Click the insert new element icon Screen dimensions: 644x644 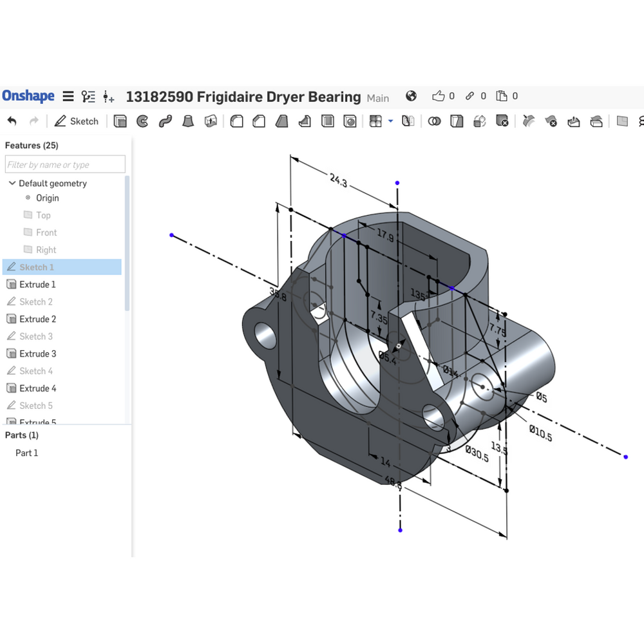pos(108,97)
